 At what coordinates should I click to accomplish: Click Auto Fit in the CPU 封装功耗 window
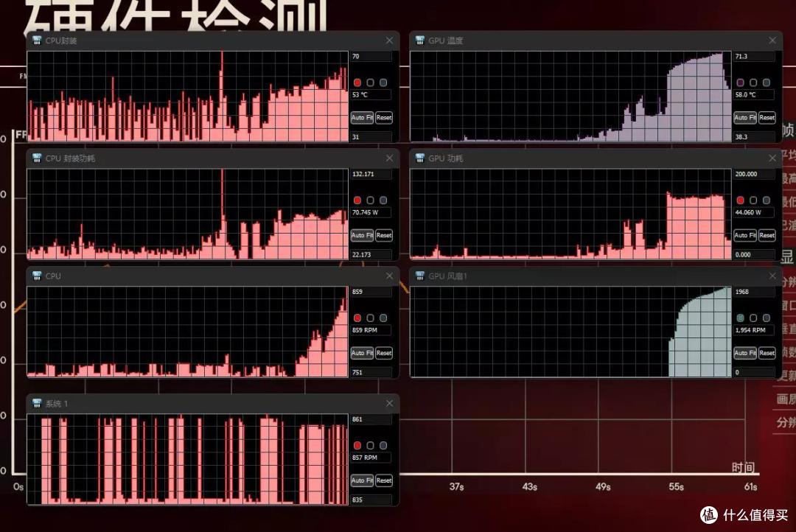[362, 236]
